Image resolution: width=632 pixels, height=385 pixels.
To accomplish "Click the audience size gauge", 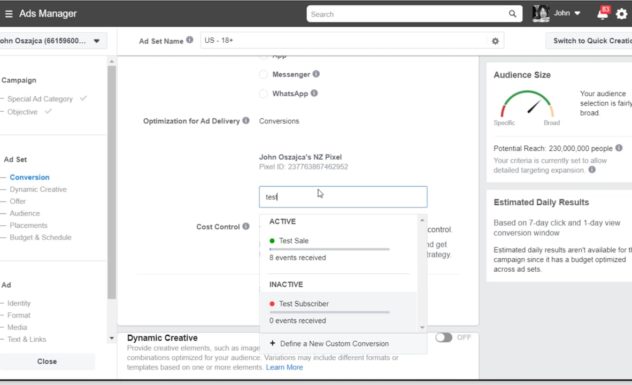I will tap(527, 104).
